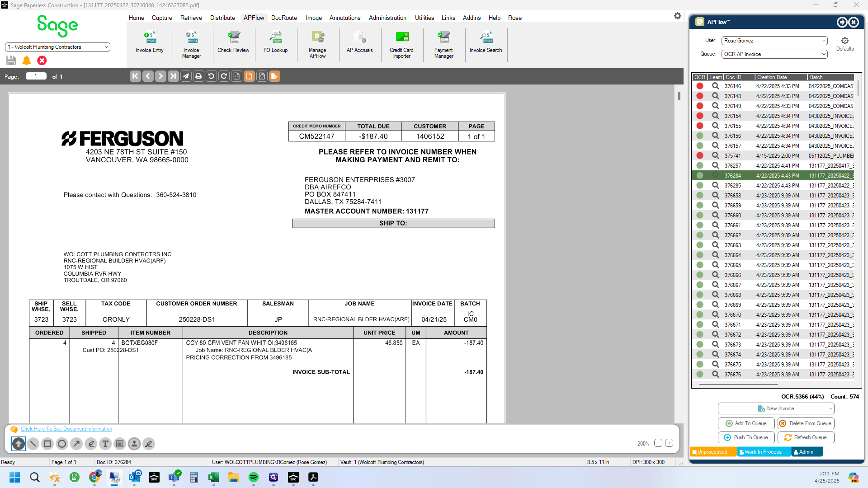Click the Learn magnifier for doc 376285
Viewport: 868px width, 488px height.
(x=715, y=185)
